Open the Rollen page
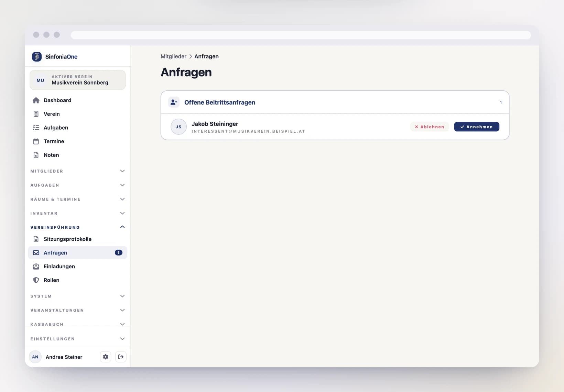This screenshot has width=564, height=392. click(78, 280)
